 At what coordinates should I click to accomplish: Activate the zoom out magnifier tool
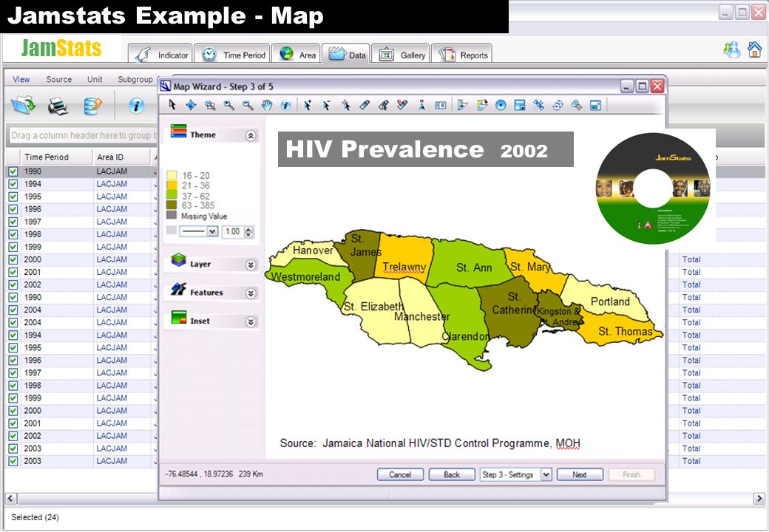point(248,105)
